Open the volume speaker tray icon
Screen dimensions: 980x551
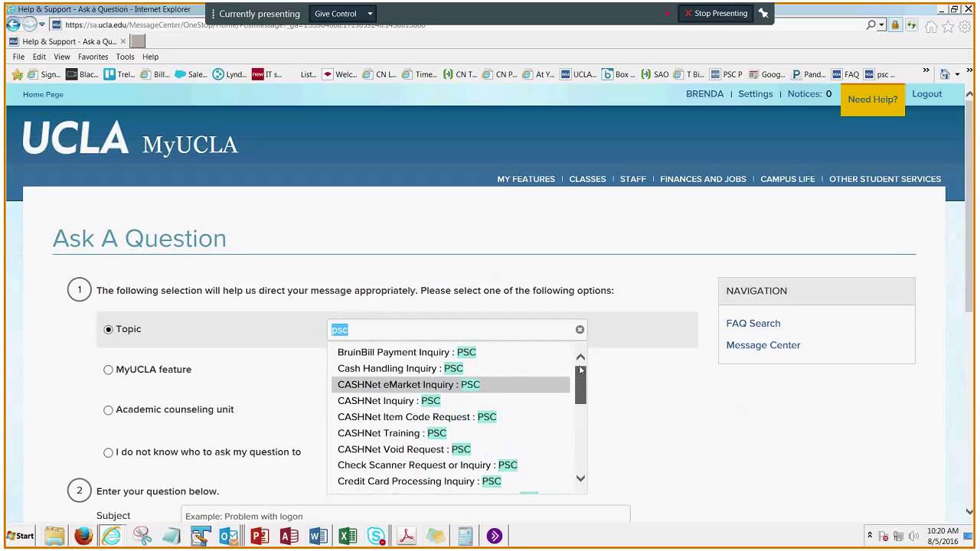point(913,536)
